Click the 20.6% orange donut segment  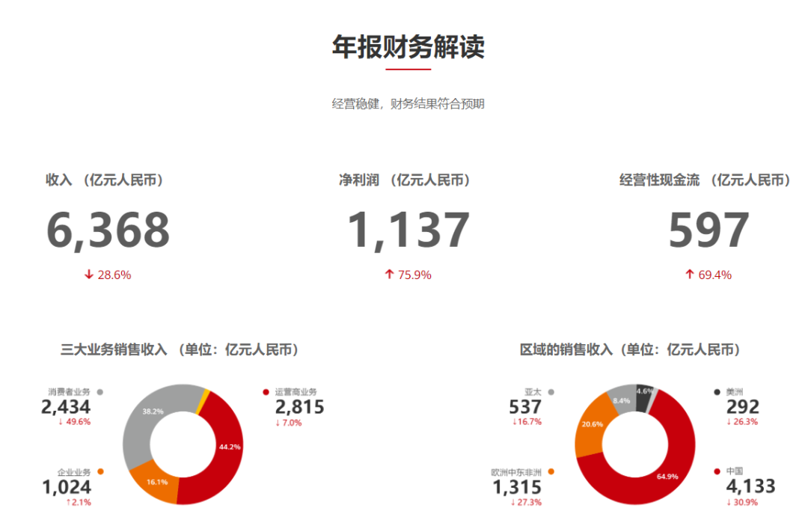click(x=593, y=425)
